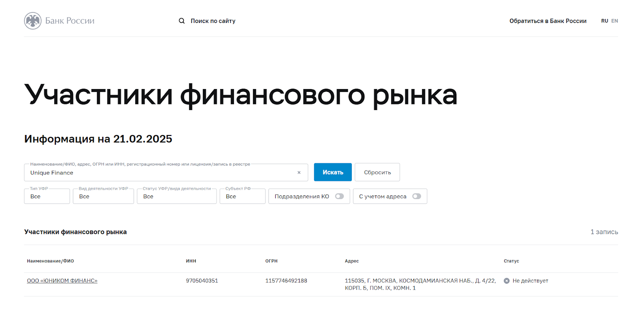Click 'Поиск по сайту' search text
The height and width of the screenshot is (322, 644).
pos(213,21)
